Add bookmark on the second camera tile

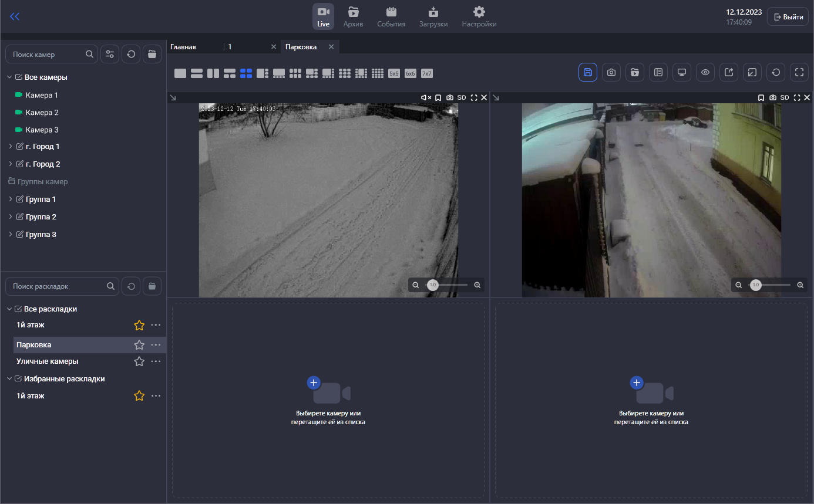(x=761, y=97)
